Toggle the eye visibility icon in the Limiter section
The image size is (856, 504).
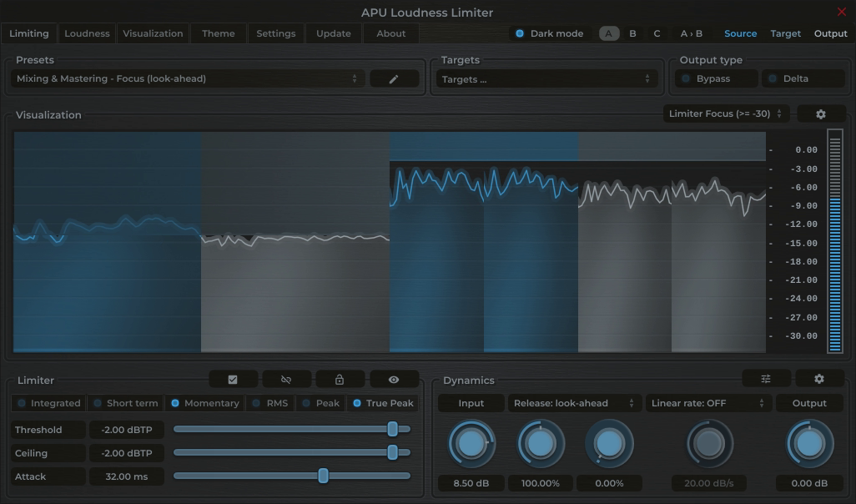394,378
